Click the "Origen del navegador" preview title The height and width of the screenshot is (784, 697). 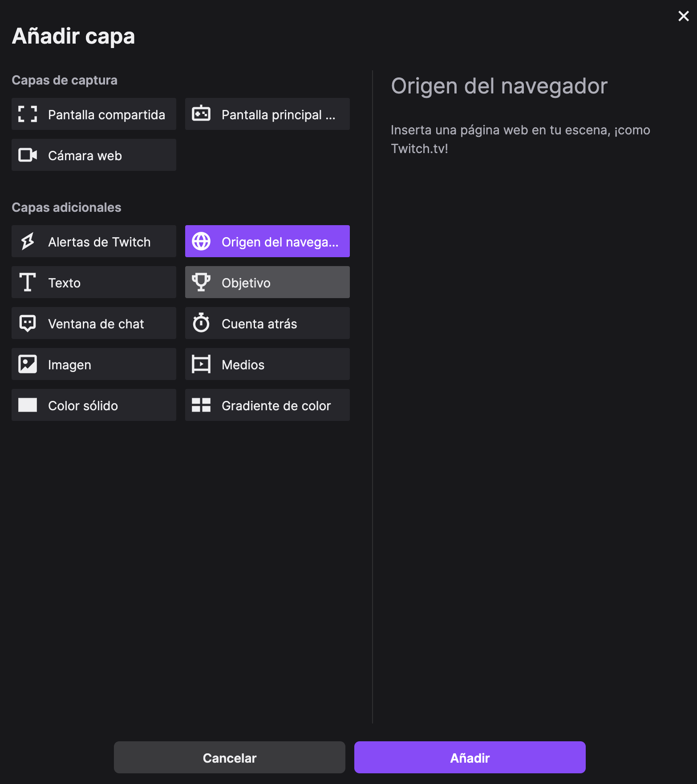tap(499, 86)
